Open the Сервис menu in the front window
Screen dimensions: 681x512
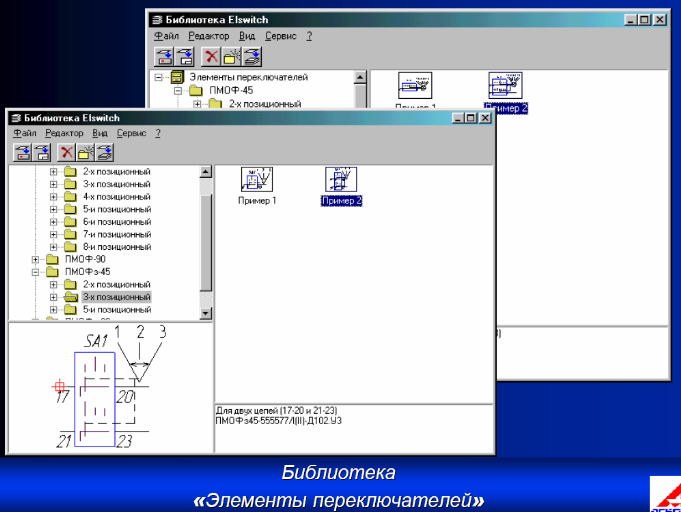pos(131,133)
